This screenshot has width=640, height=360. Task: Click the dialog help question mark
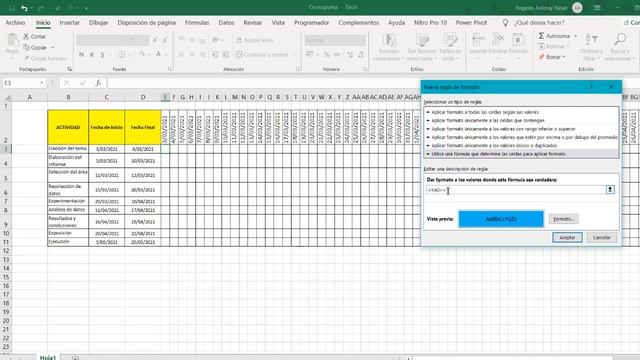coord(591,87)
